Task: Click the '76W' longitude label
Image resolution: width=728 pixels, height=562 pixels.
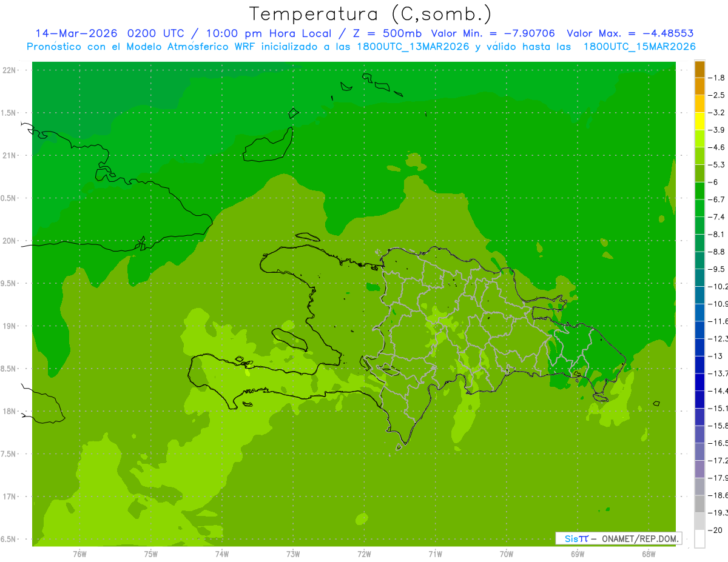Action: click(79, 554)
